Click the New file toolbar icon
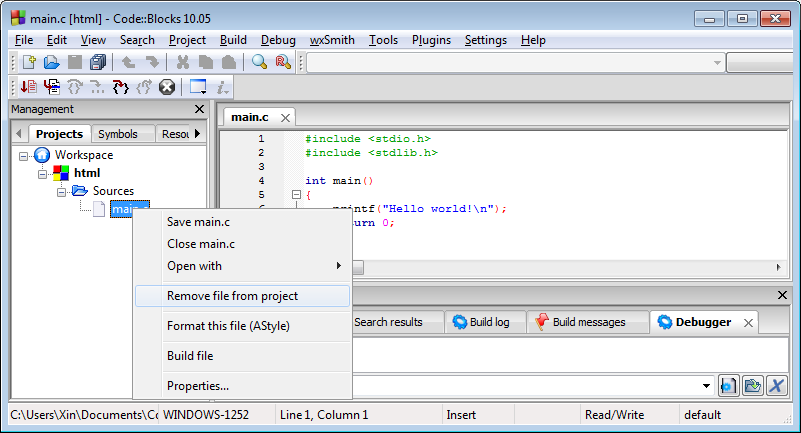 pos(29,62)
